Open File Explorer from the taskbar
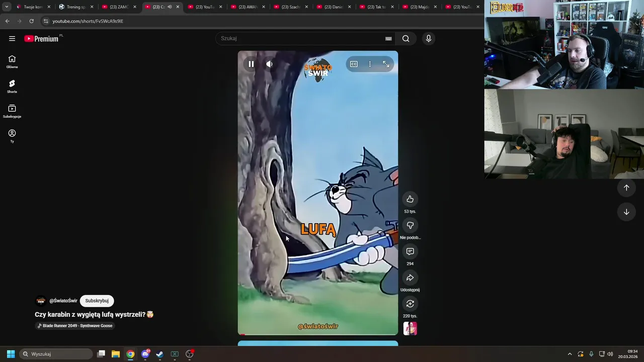 116,354
